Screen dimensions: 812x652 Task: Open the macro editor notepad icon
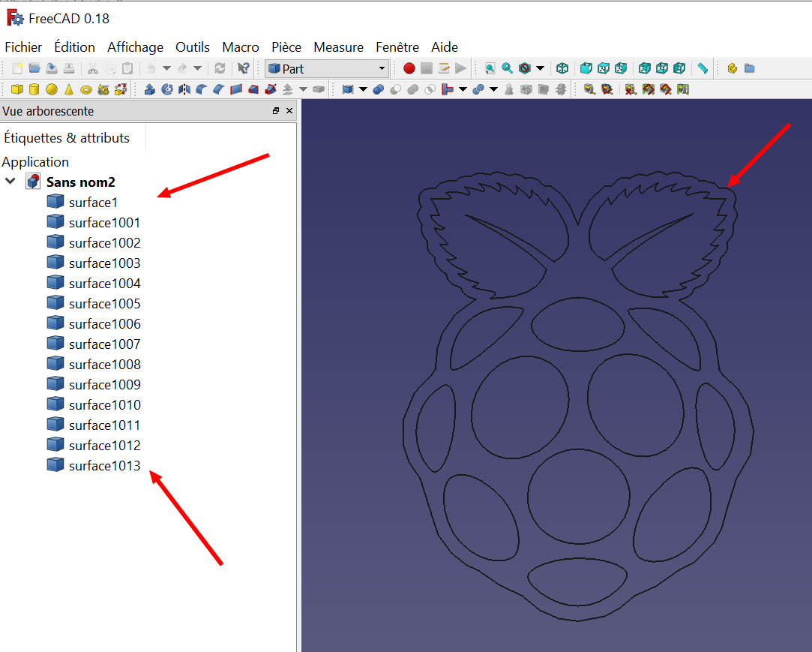[444, 68]
